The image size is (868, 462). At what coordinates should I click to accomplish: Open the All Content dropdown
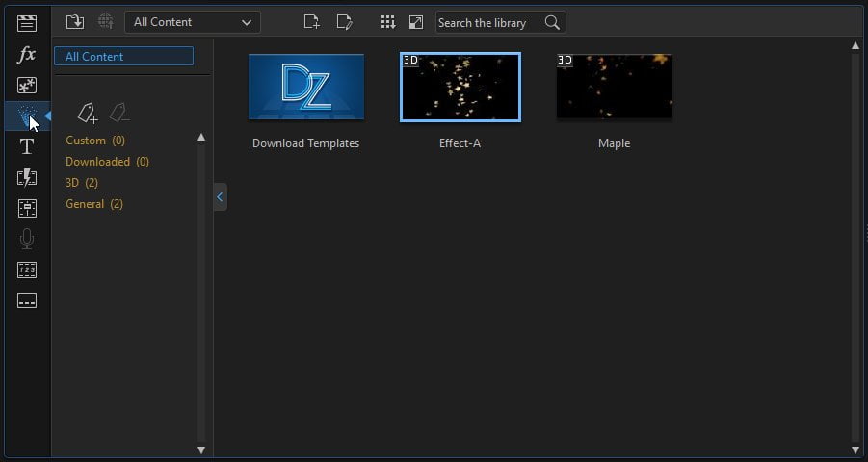[x=193, y=22]
